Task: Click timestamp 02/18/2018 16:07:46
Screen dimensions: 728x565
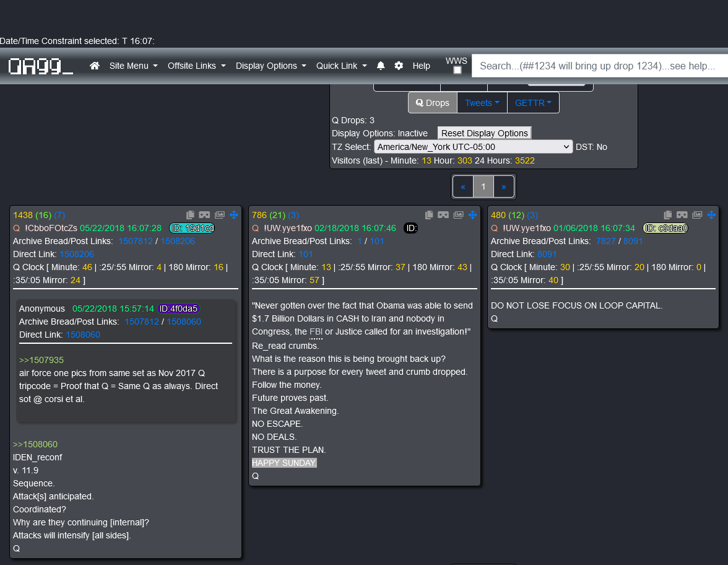Action: coord(355,228)
